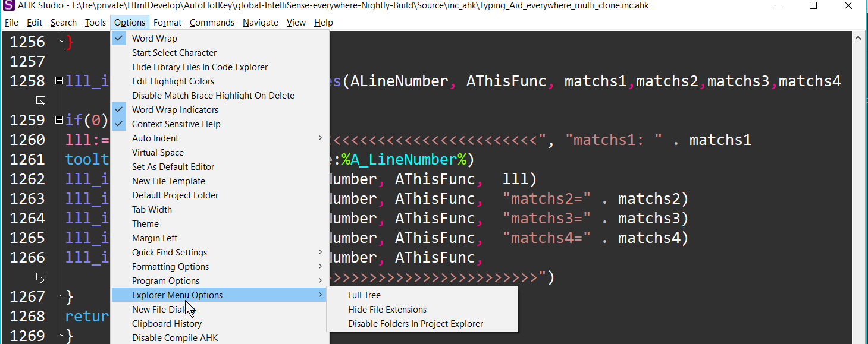Open the View menu

(296, 23)
